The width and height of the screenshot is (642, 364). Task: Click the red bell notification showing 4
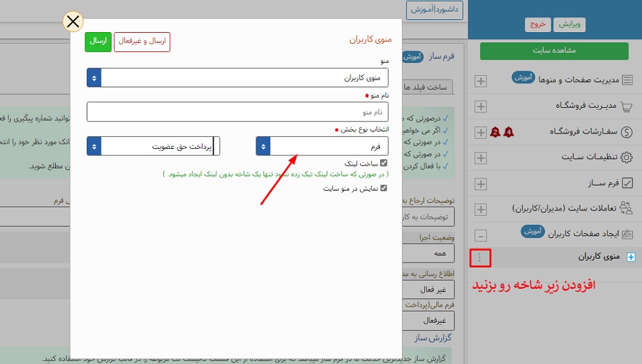(509, 132)
